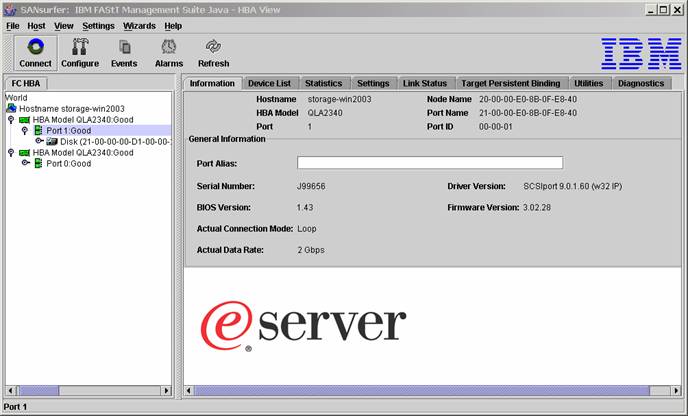Select the Hostname storage-win2003 host icon
The width and height of the screenshot is (688, 416).
coord(11,108)
